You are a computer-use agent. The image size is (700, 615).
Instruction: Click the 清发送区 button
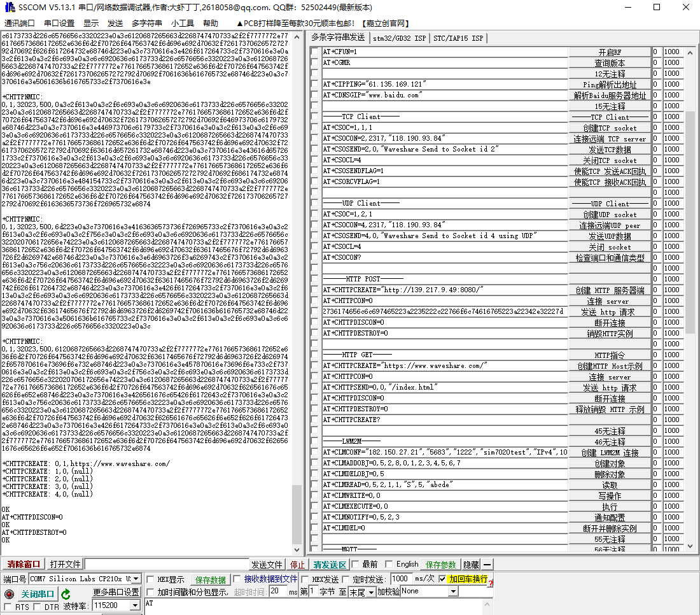pyautogui.click(x=330, y=565)
